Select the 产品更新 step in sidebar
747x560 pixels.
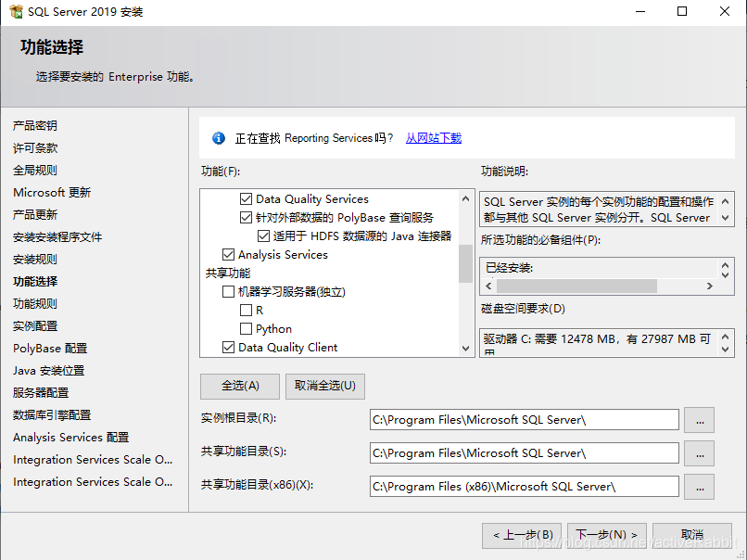[35, 215]
